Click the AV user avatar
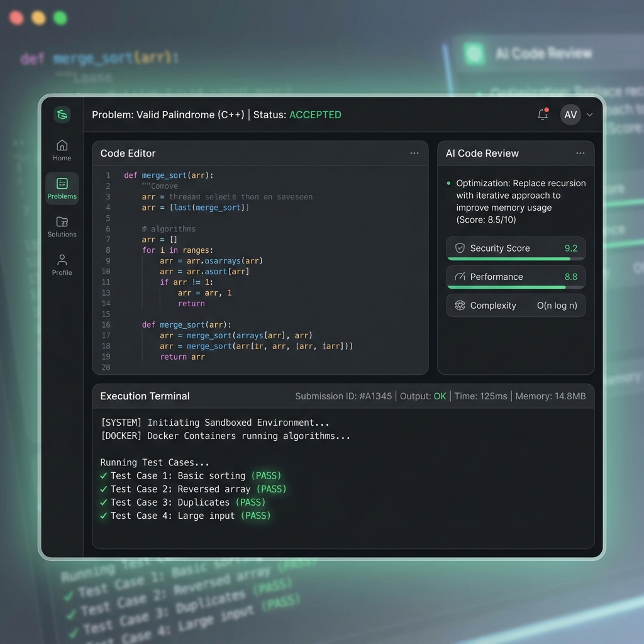This screenshot has width=644, height=644. [x=570, y=114]
